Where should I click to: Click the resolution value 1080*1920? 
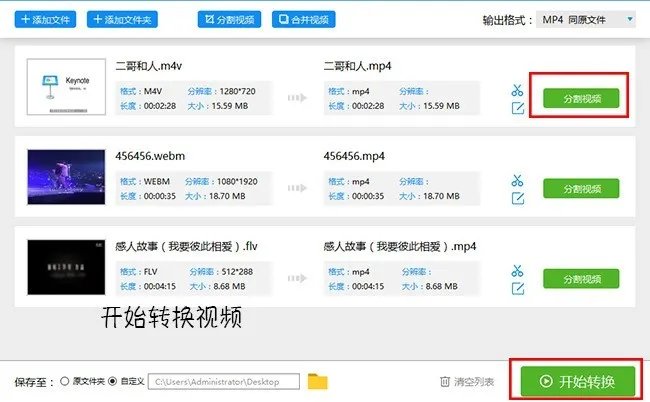coord(237,182)
